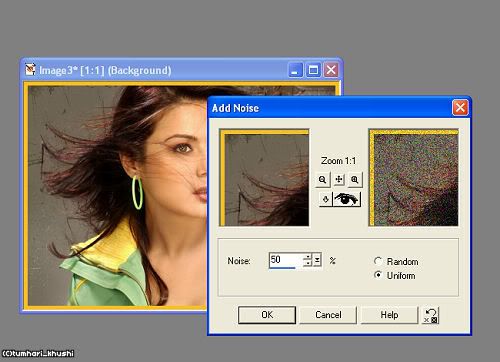The height and width of the screenshot is (362, 500).
Task: Click the original image preview pane
Action: pos(264,178)
